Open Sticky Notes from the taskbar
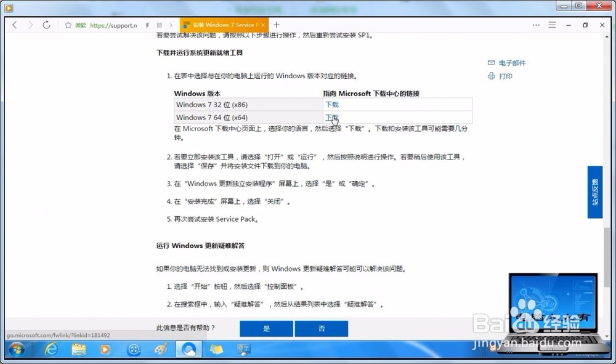Image resolution: width=616 pixels, height=364 pixels. coord(216,349)
